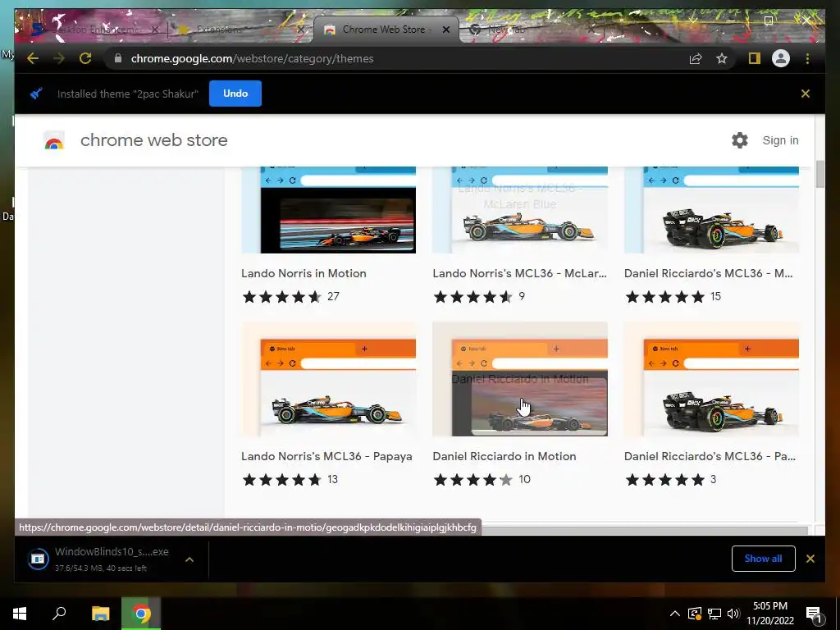Open network status in system tray

[714, 614]
